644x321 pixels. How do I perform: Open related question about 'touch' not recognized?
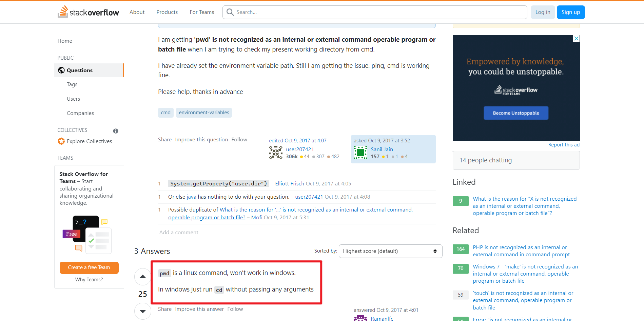click(x=523, y=300)
